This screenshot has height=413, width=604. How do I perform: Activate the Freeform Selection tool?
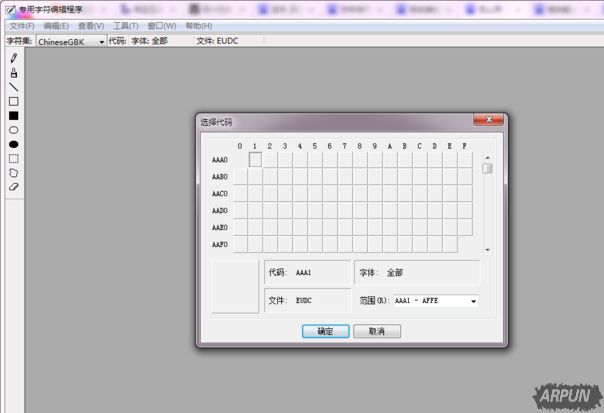[x=14, y=172]
